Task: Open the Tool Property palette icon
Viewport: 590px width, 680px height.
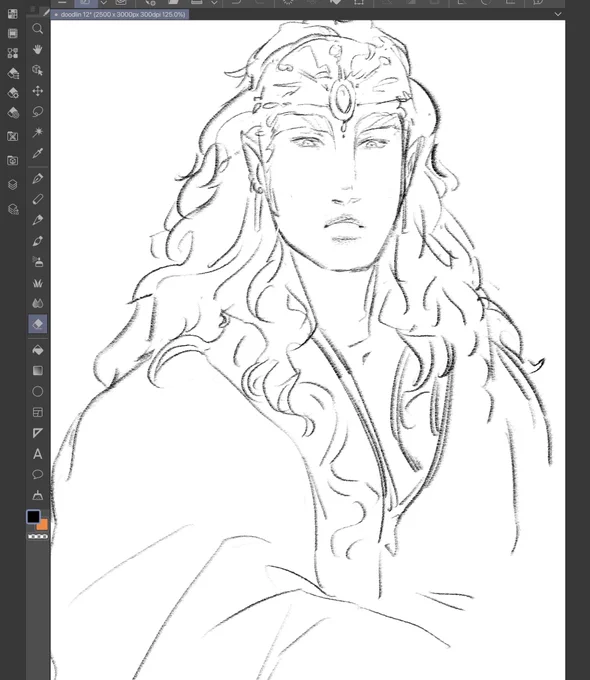Action: (x=13, y=93)
